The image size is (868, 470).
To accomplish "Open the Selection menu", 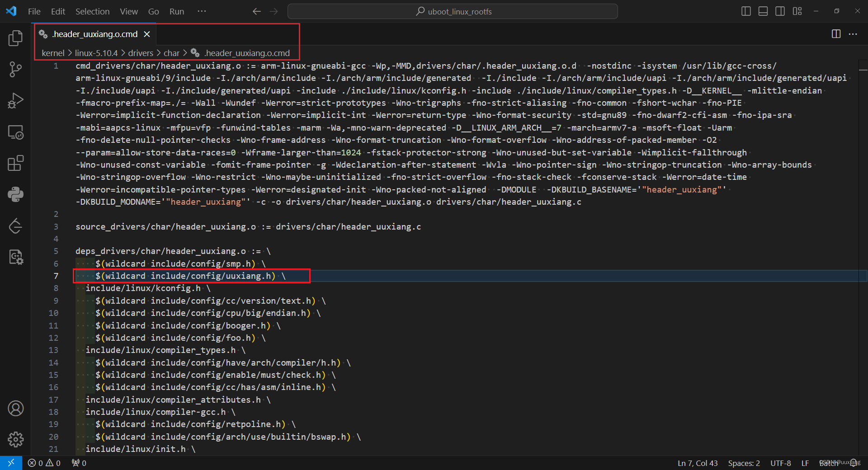I will 92,11.
